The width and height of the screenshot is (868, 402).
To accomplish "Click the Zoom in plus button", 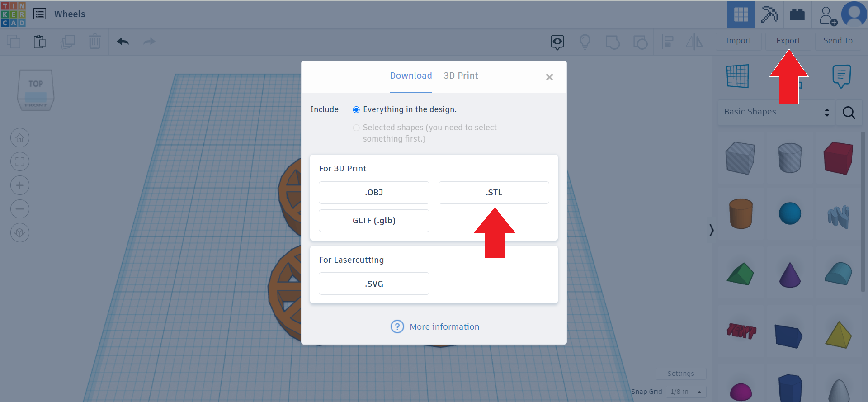I will tap(20, 185).
